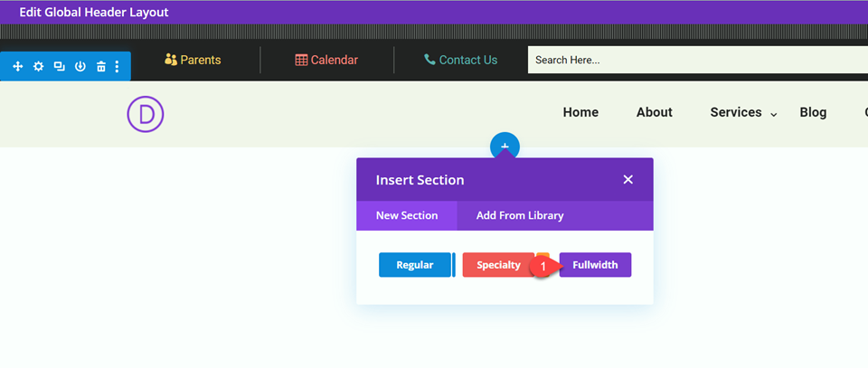Switch to New Section tab
This screenshot has width=868, height=369.
[407, 215]
